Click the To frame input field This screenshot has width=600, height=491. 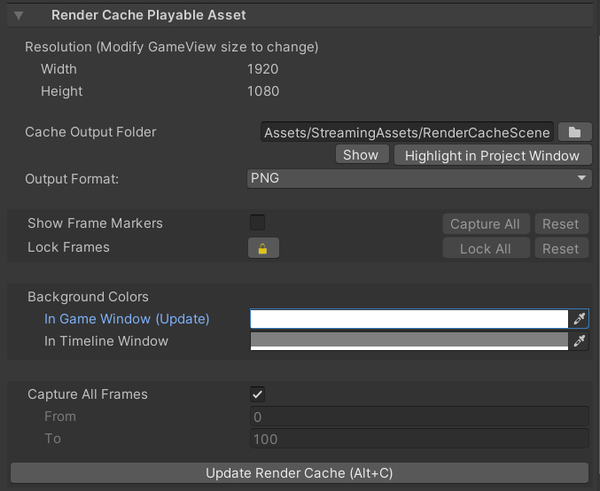pos(419,439)
